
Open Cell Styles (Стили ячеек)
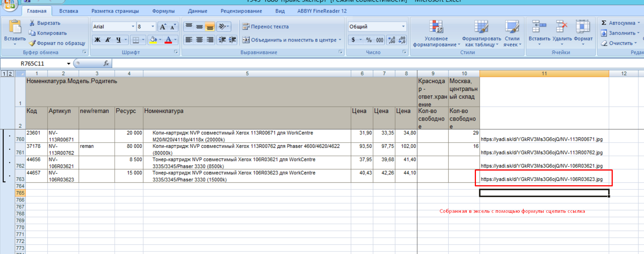512,34
